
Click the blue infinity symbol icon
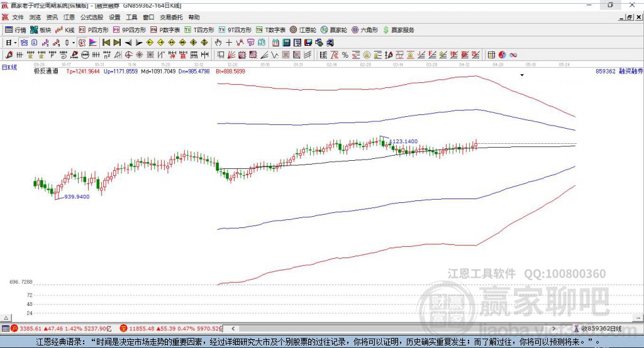coord(513,55)
